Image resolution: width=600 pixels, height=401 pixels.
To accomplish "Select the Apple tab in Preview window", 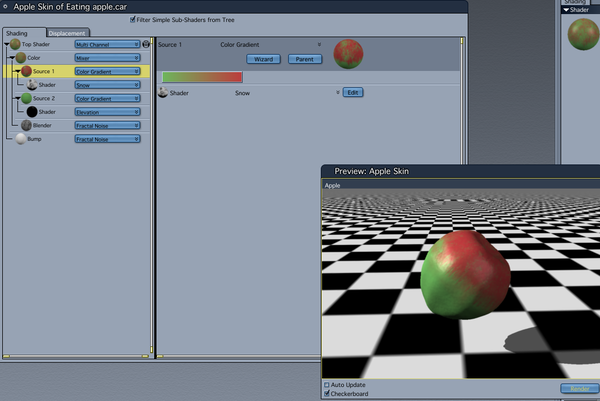I will 332,186.
